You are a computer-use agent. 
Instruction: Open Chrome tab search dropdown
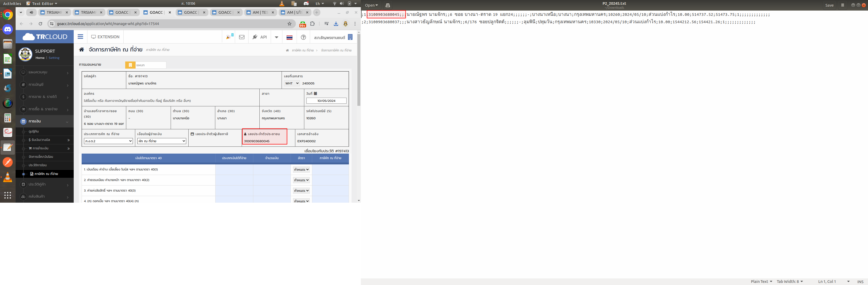click(x=21, y=12)
